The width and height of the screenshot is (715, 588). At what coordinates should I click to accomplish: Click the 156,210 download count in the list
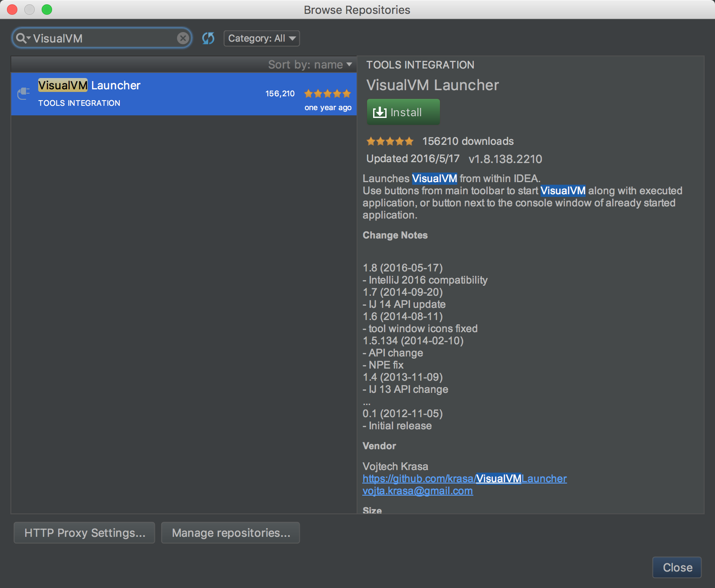[x=280, y=94]
